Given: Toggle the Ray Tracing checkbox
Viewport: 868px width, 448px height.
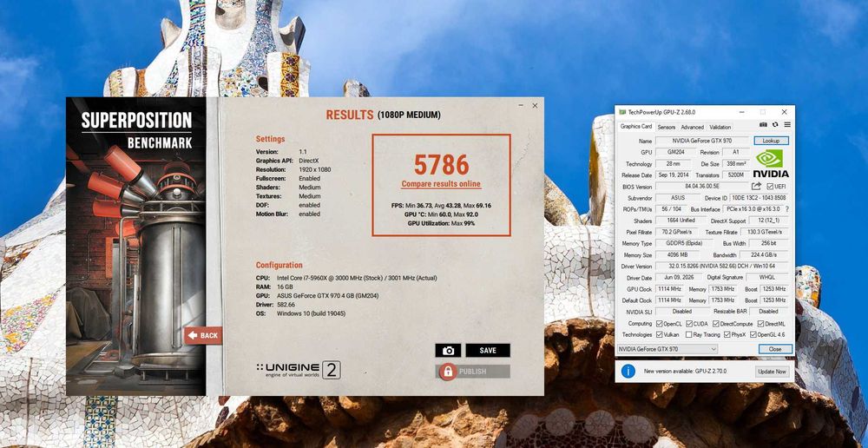Looking at the screenshot, I should click(688, 334).
